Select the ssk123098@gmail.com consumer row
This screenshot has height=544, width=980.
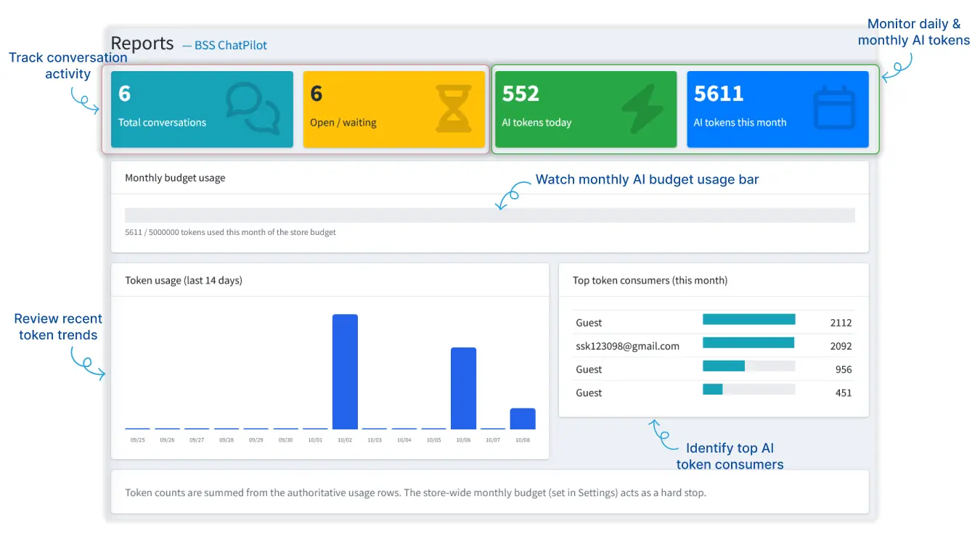click(714, 345)
